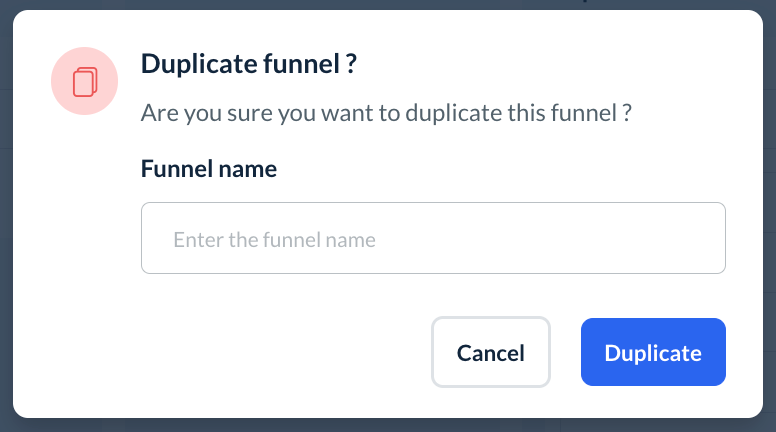Click the Duplicate button
This screenshot has height=432, width=776.
click(x=653, y=352)
